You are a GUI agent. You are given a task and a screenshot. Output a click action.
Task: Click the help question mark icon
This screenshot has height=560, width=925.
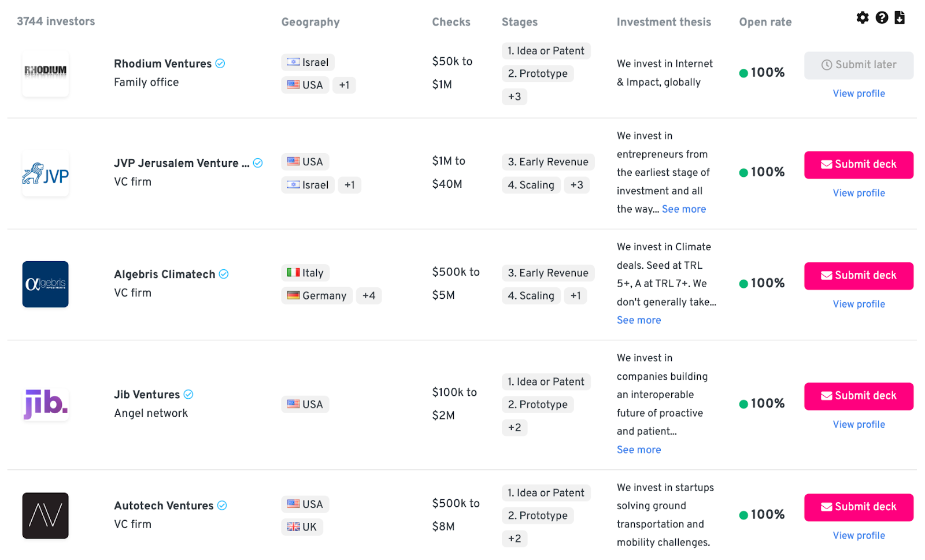tap(881, 17)
